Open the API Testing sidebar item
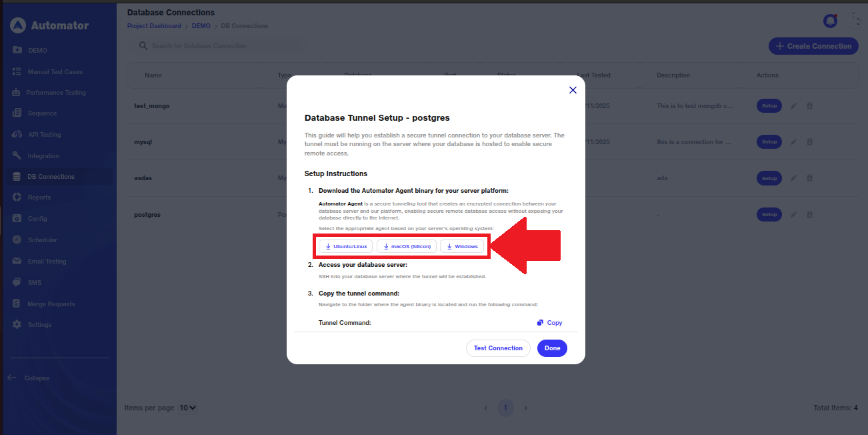Viewport: 868px width, 435px height. tap(44, 135)
